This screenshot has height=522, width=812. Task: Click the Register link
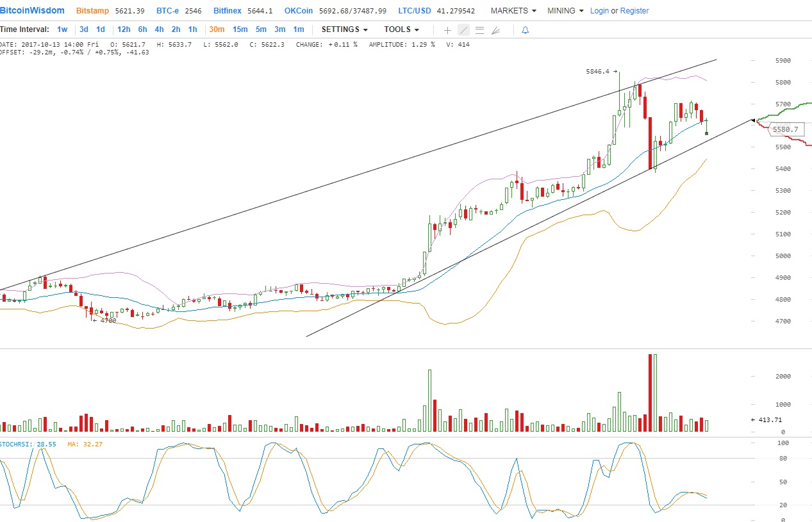[634, 11]
